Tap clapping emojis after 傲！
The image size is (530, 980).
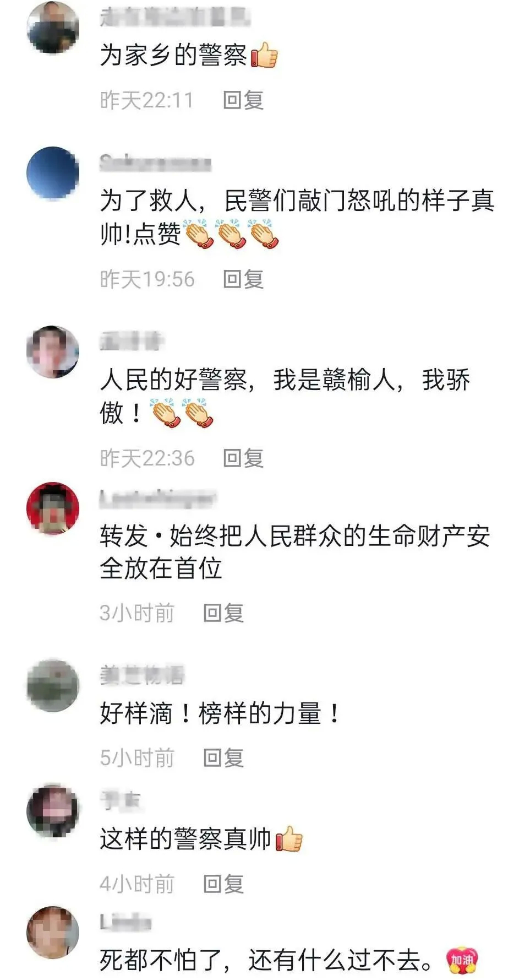pyautogui.click(x=182, y=413)
